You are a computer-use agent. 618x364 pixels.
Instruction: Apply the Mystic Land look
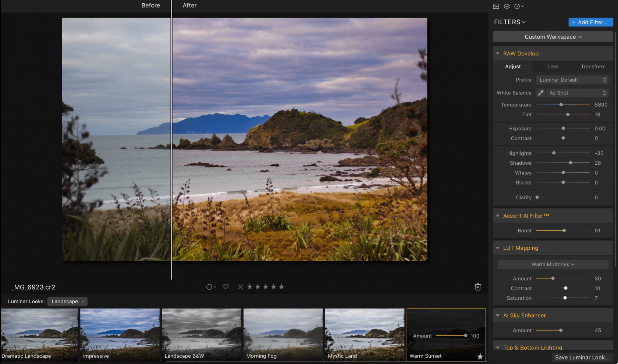[x=365, y=335]
